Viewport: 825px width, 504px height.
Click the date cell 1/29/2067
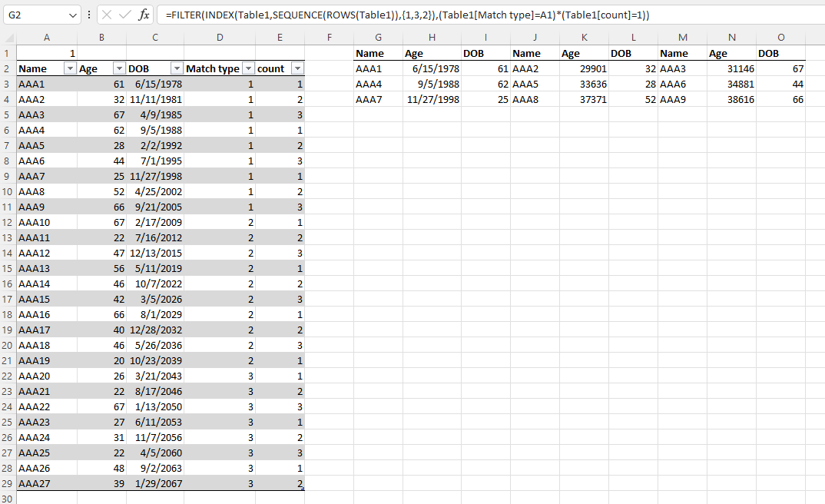coord(155,483)
